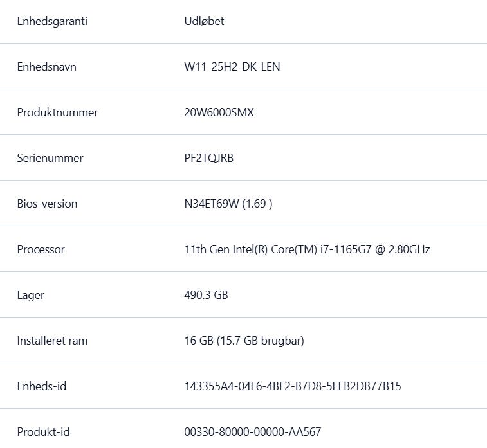Select serial number PF2TQJRB
The width and height of the screenshot is (487, 448).
208,158
